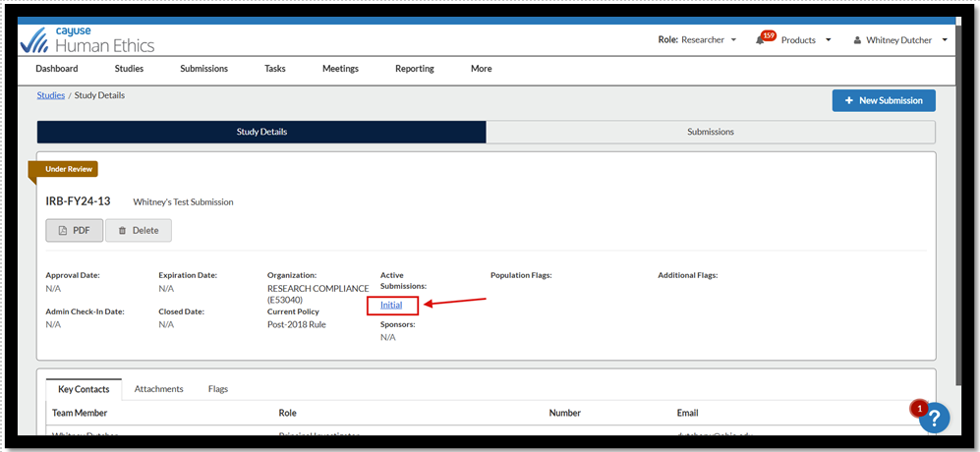Expand the Role: Researcher dropdown

[x=698, y=40]
